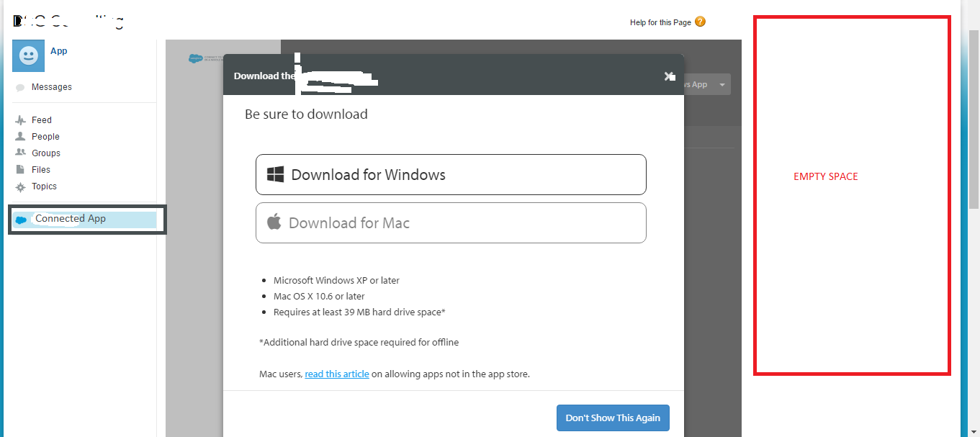Image resolution: width=980 pixels, height=437 pixels.
Task: Click the profile avatar smiley icon
Action: pos(29,56)
